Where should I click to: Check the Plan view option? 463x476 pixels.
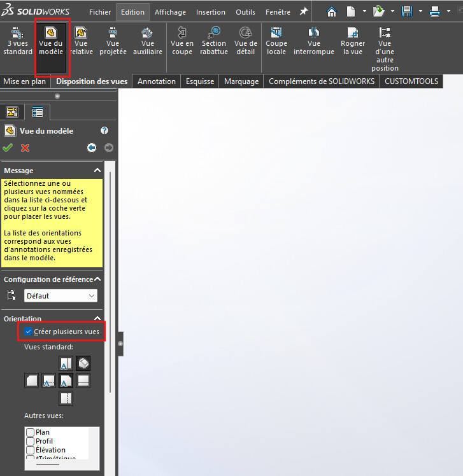[x=30, y=432]
